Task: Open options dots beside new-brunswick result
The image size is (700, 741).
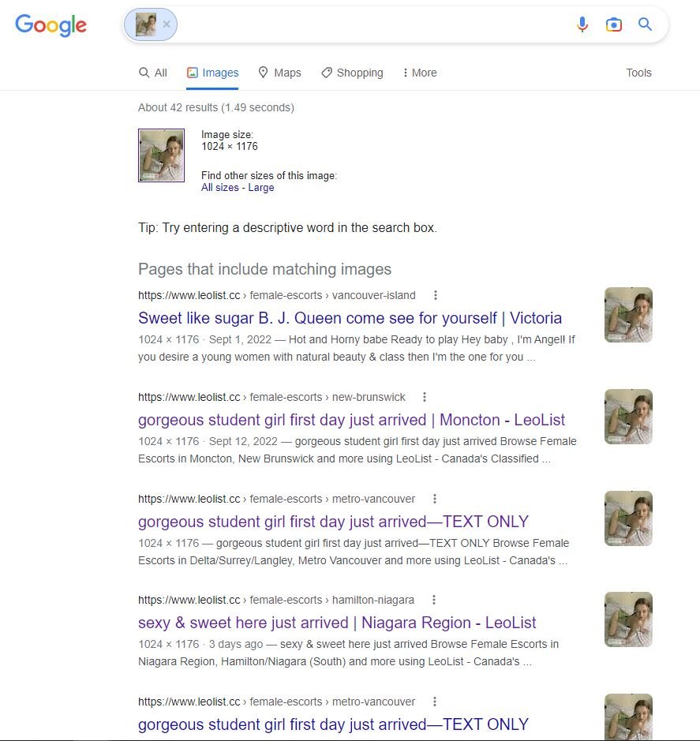Action: [x=425, y=397]
